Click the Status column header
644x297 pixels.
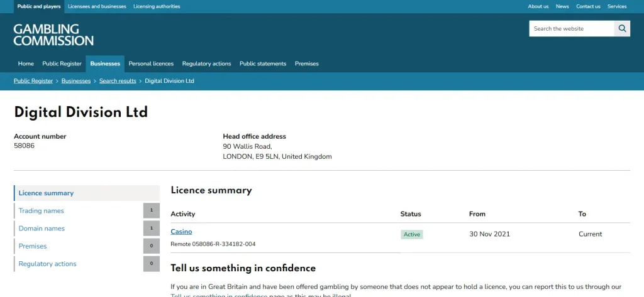[411, 213]
